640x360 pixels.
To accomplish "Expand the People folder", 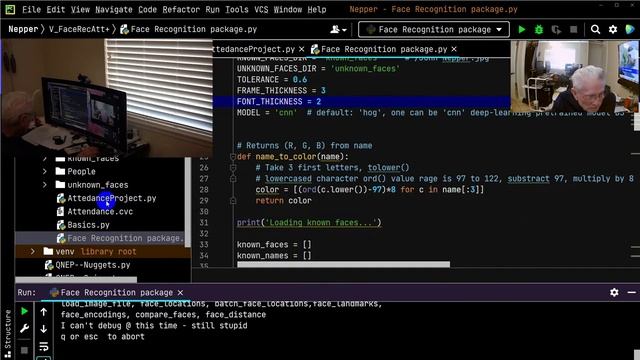I will tap(44, 171).
